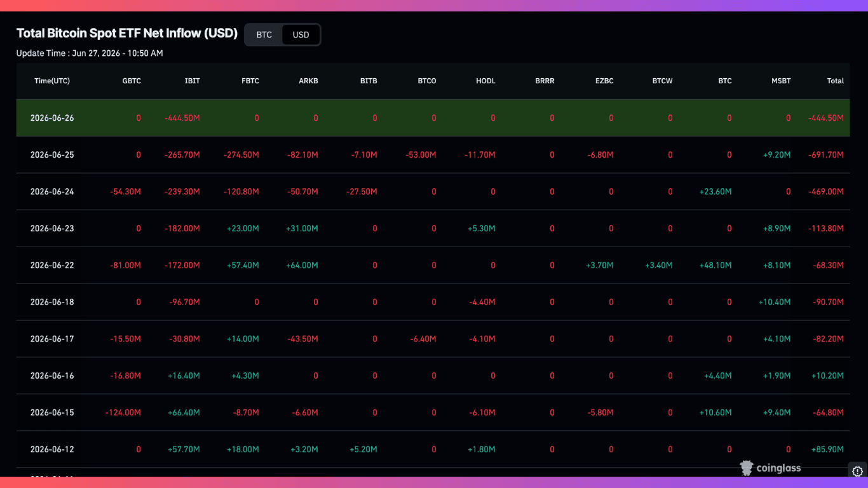Click the +48.10M BTC value
Viewport: 868px width, 488px height.
coord(715,265)
